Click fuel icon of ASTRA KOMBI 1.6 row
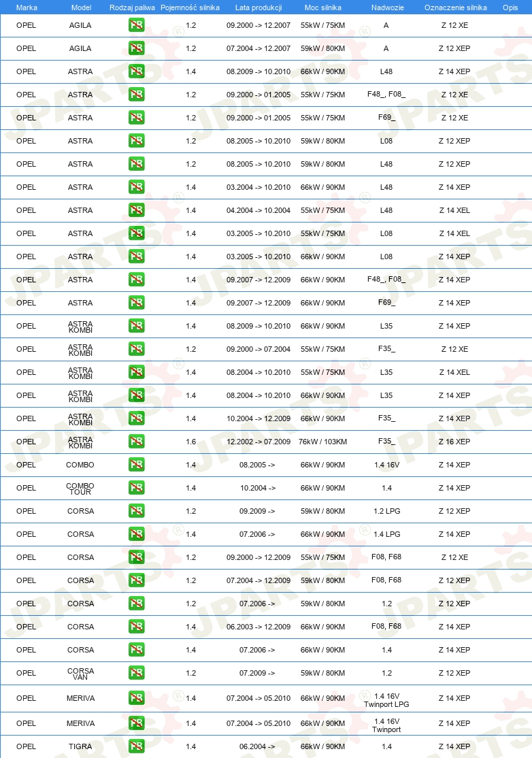This screenshot has width=532, height=758. (136, 442)
